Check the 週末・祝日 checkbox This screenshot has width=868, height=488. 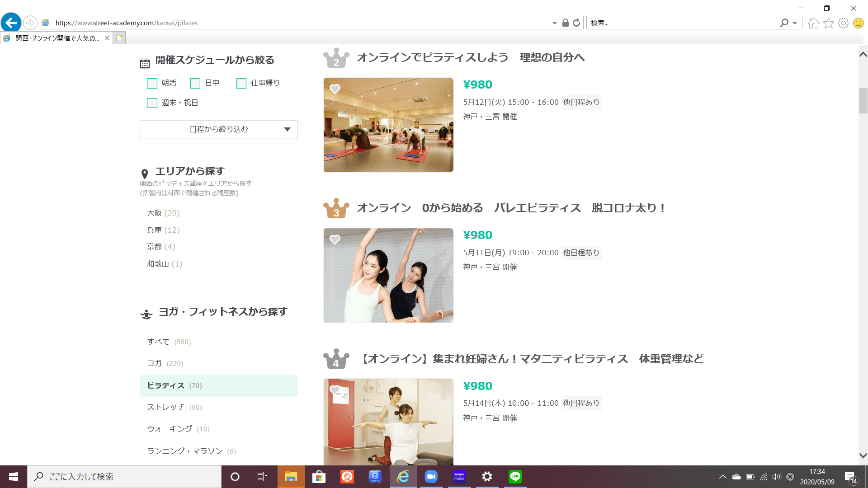pyautogui.click(x=151, y=103)
